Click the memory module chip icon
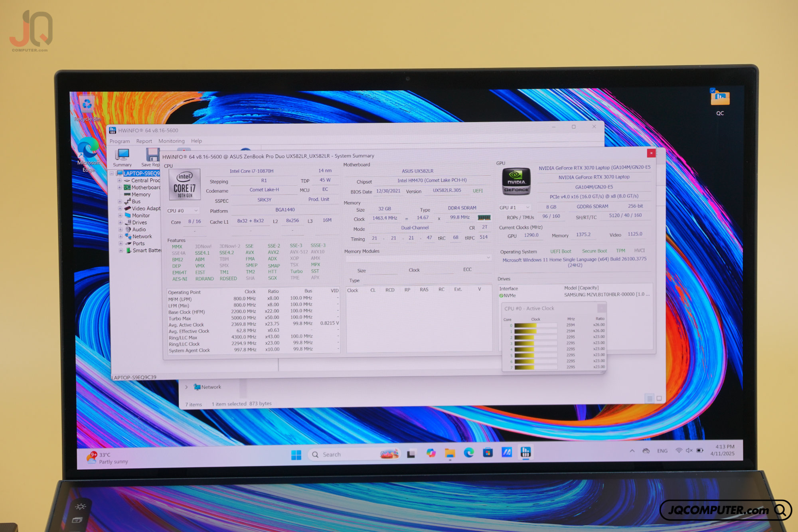798x532 pixels. 484,218
